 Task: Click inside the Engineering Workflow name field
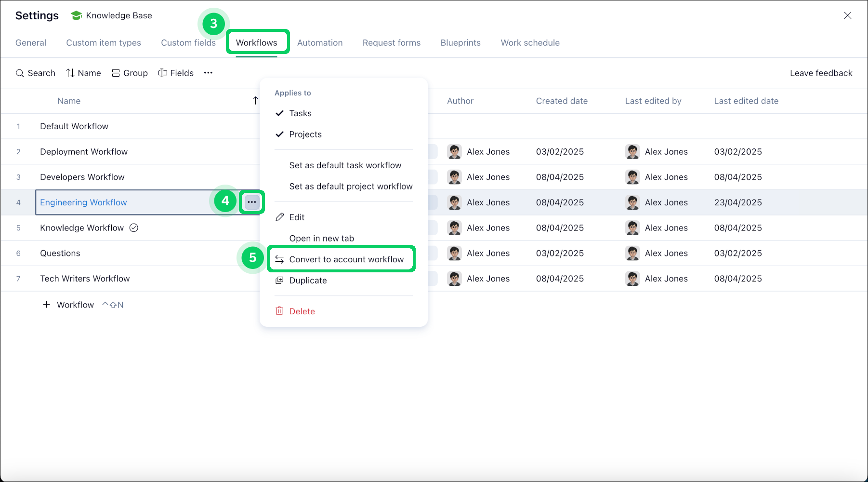pyautogui.click(x=120, y=202)
